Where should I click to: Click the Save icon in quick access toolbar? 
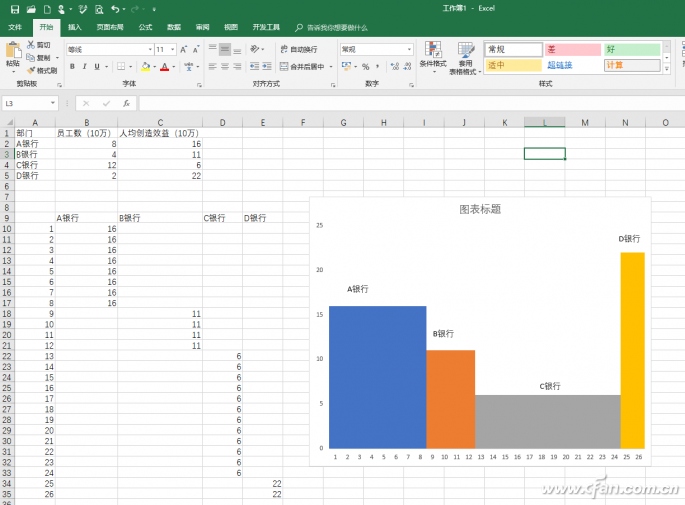click(x=15, y=9)
